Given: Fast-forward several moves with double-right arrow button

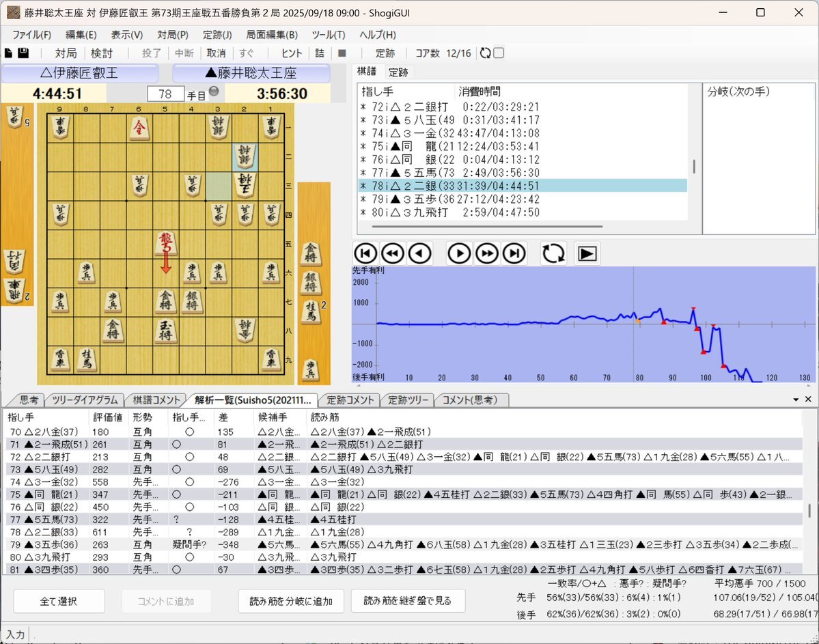Looking at the screenshot, I should (487, 254).
